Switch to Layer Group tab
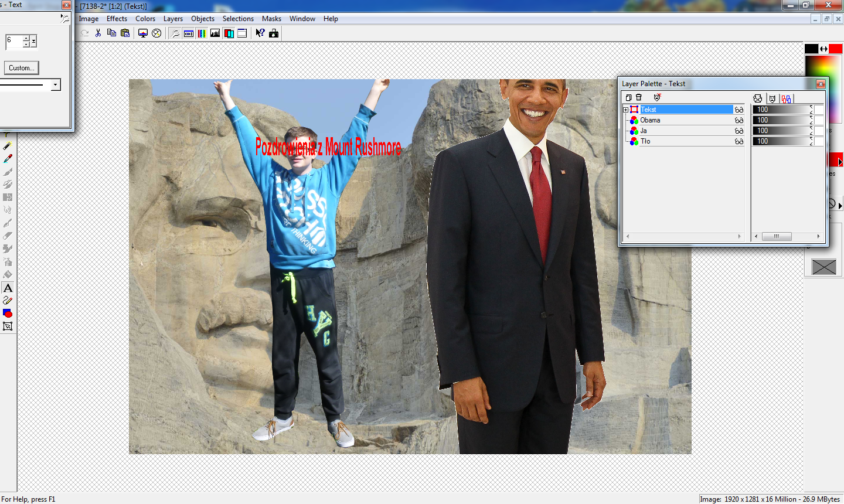This screenshot has height=504, width=844. tap(786, 98)
